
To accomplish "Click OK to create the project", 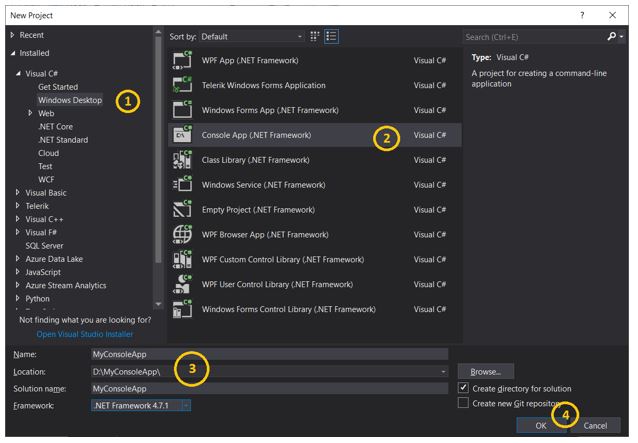I will coord(541,426).
